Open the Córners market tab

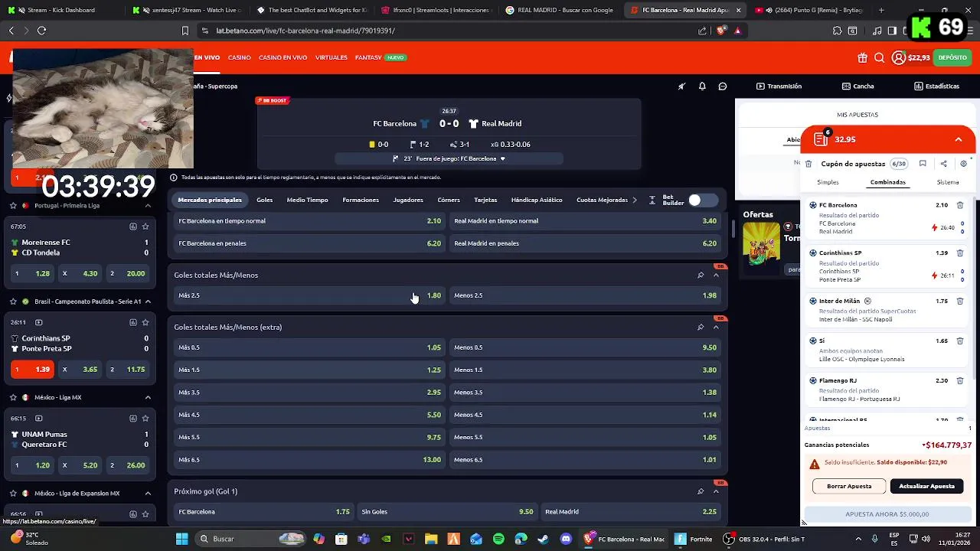(x=449, y=200)
